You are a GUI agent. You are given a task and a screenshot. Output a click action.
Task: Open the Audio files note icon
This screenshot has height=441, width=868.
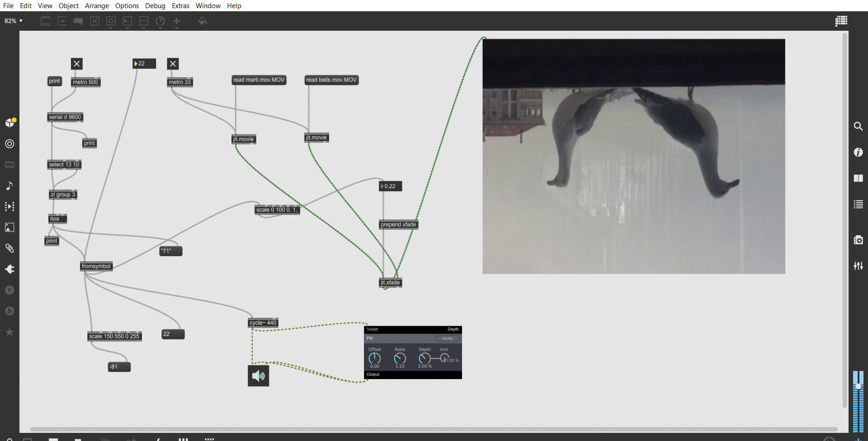pyautogui.click(x=9, y=186)
